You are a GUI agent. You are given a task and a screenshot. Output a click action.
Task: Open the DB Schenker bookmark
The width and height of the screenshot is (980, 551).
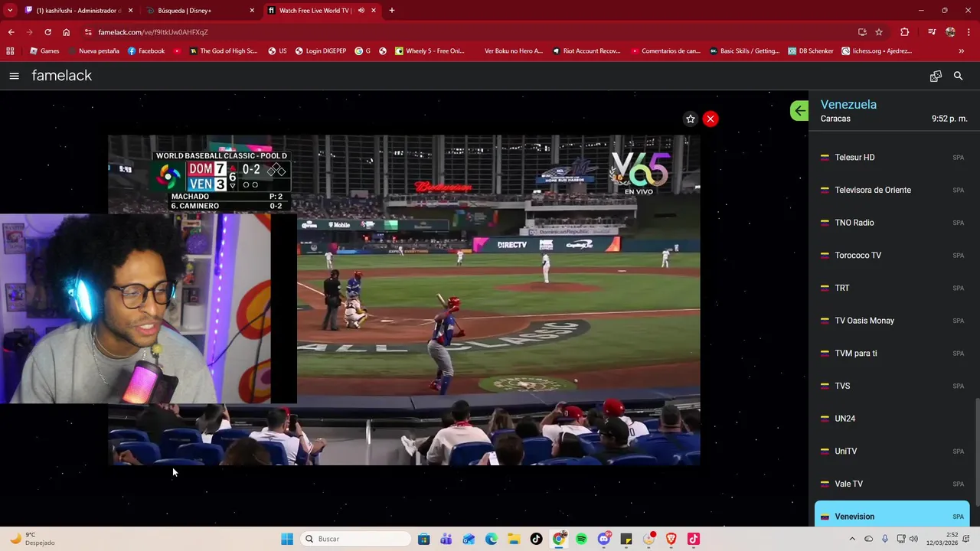tap(810, 51)
